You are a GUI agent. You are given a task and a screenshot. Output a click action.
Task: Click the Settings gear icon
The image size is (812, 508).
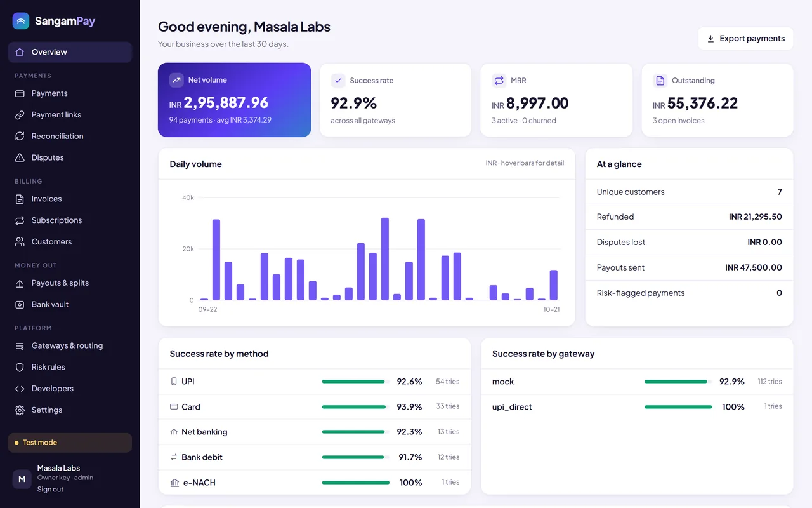click(x=20, y=410)
